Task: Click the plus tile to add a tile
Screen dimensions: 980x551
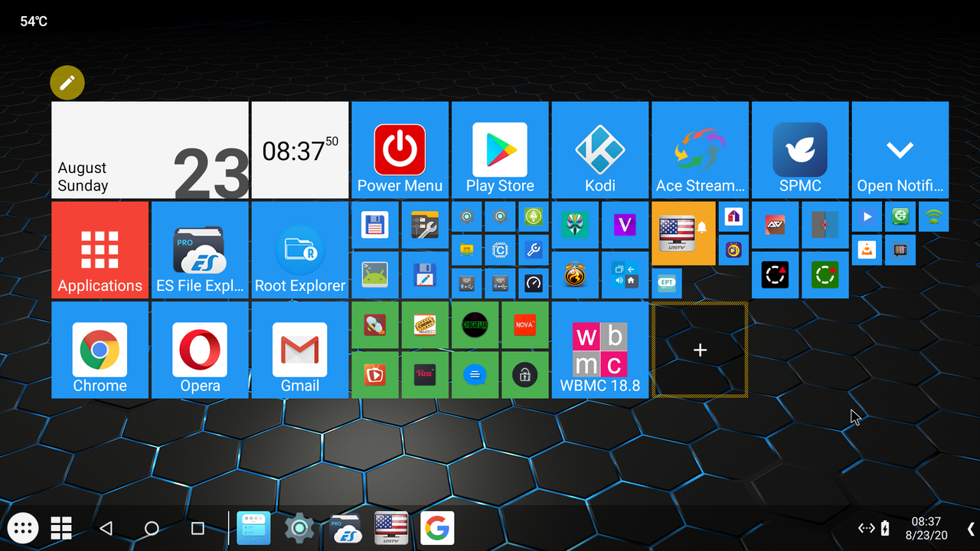Action: click(700, 350)
